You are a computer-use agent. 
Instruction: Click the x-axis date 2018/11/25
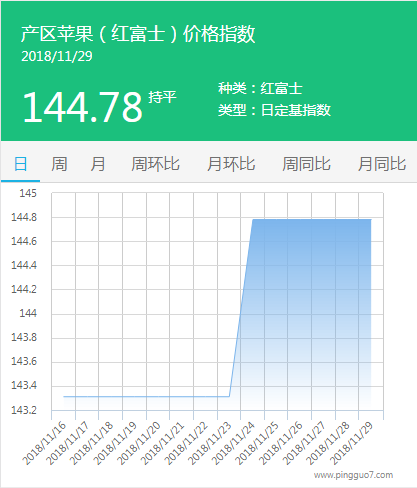[257, 443]
